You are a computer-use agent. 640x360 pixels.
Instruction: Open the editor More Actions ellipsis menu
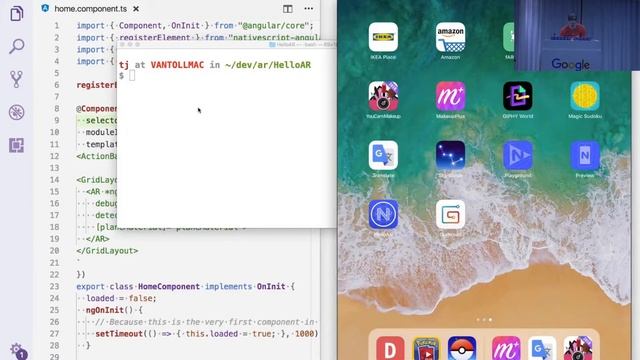coord(309,9)
